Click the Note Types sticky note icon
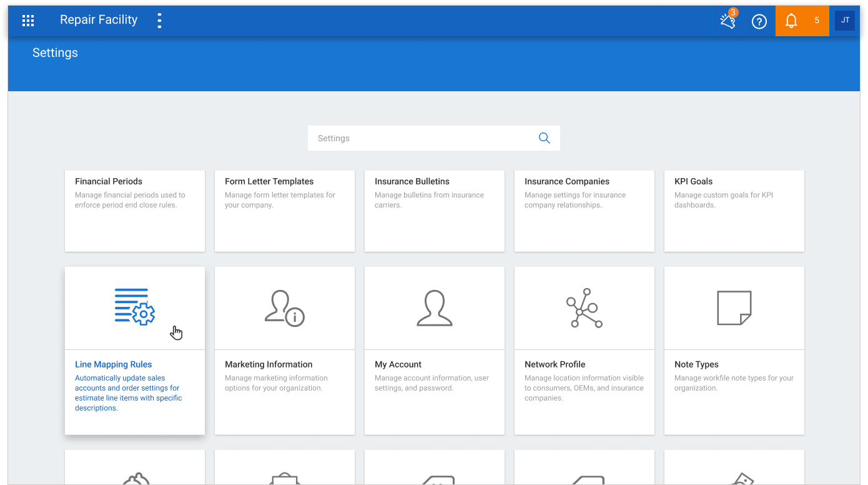868x485 pixels. 734,307
